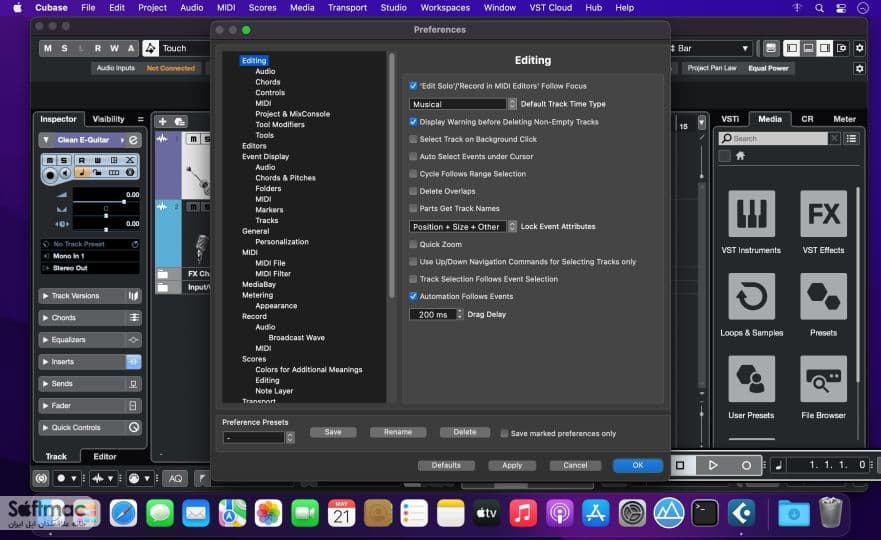Screen dimensions: 881x540
Task: Switch to the Meter tab
Action: coord(844,119)
